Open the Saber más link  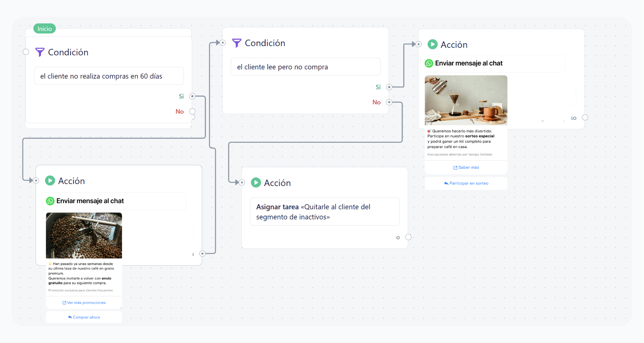tap(466, 168)
